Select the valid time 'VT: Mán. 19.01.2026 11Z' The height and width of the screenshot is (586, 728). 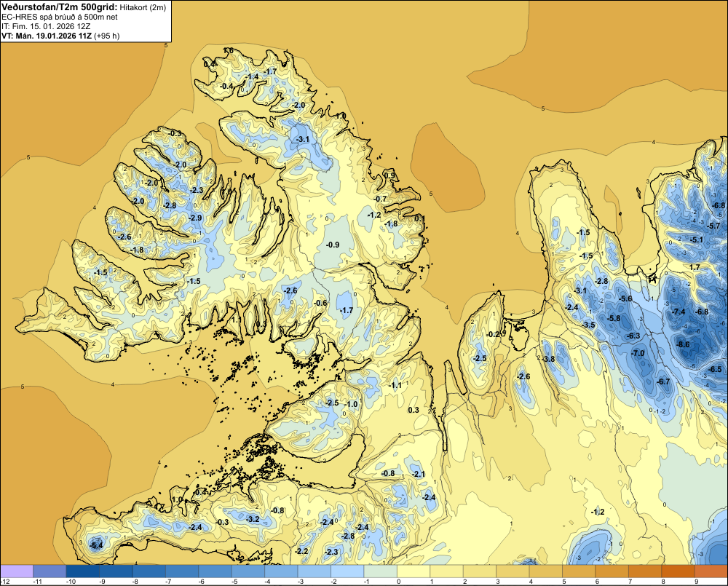[x=47, y=36]
